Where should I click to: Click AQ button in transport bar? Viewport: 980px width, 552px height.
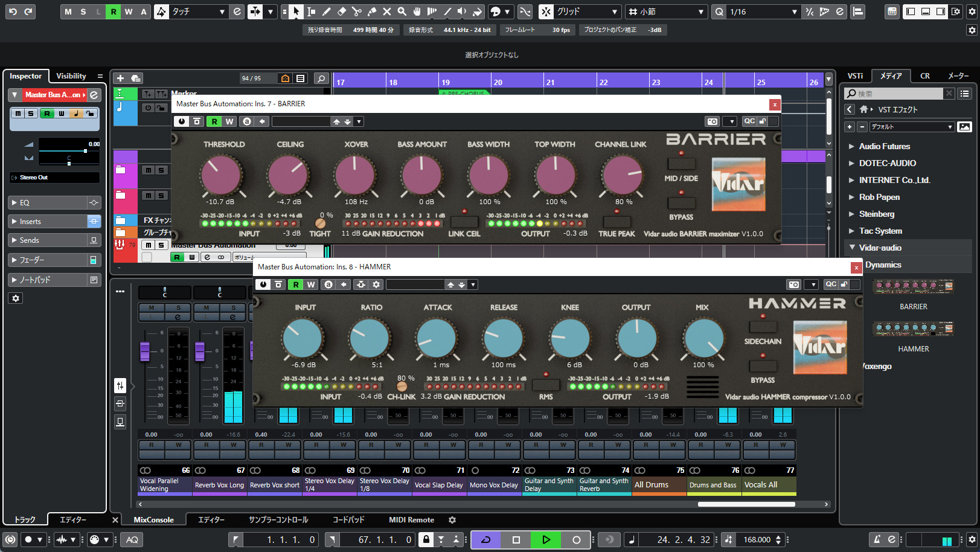(132, 539)
